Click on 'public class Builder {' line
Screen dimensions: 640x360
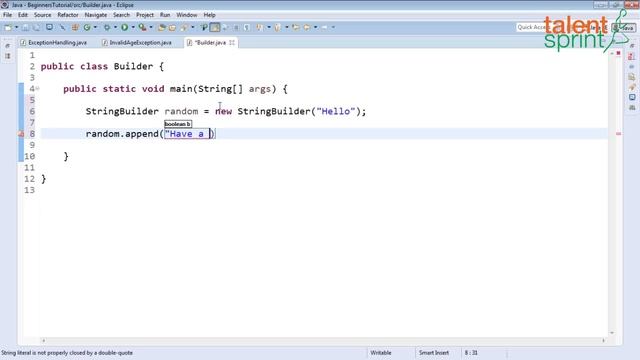coord(102,67)
